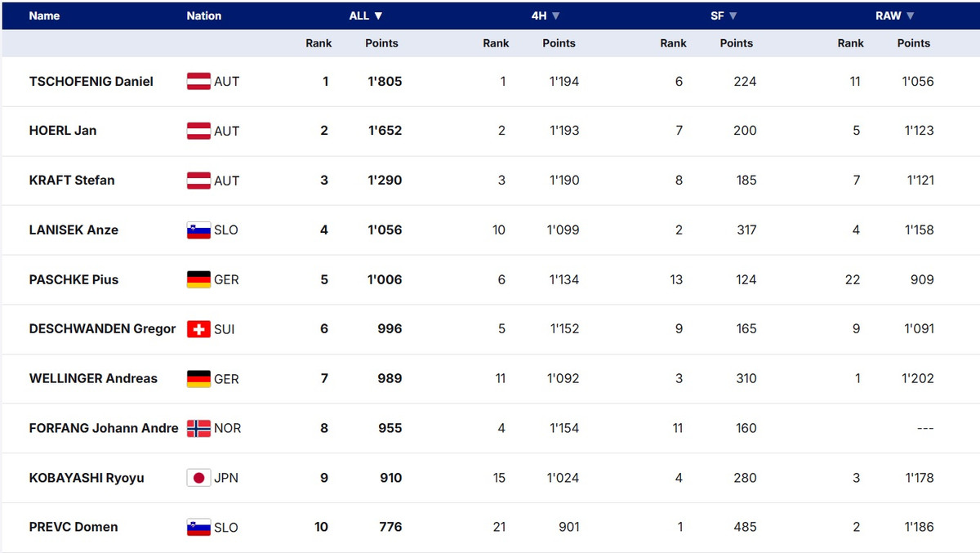Image resolution: width=980 pixels, height=553 pixels.
Task: Open HOERL Jan athlete profile
Action: click(x=62, y=131)
